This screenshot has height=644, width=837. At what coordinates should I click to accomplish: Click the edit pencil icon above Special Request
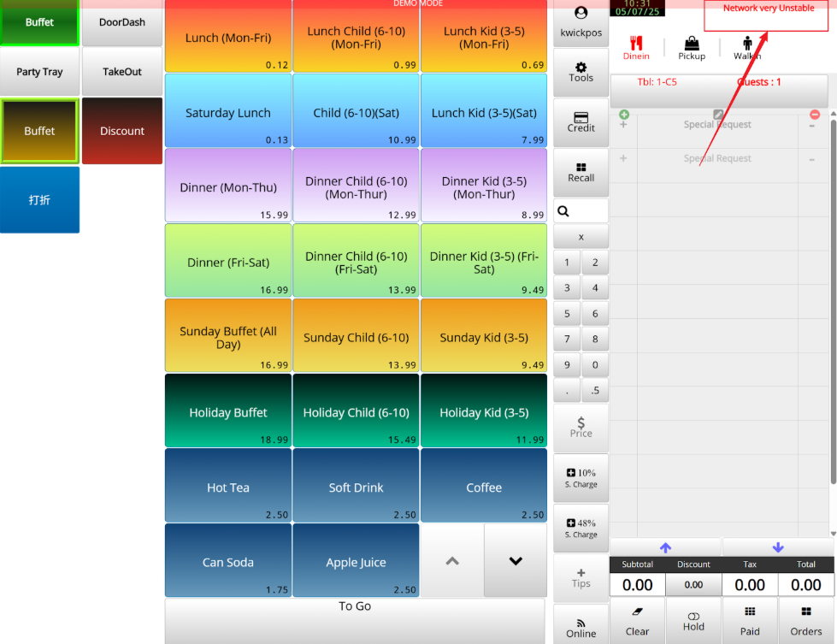tap(718, 115)
